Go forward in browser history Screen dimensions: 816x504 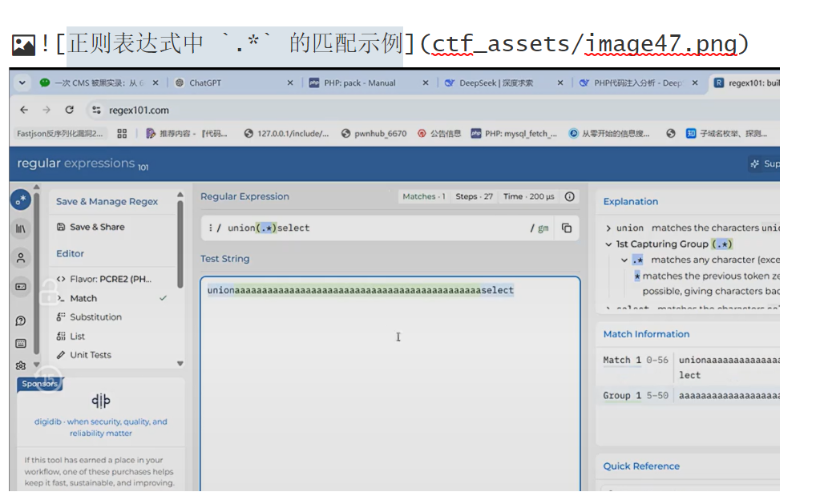(x=46, y=110)
